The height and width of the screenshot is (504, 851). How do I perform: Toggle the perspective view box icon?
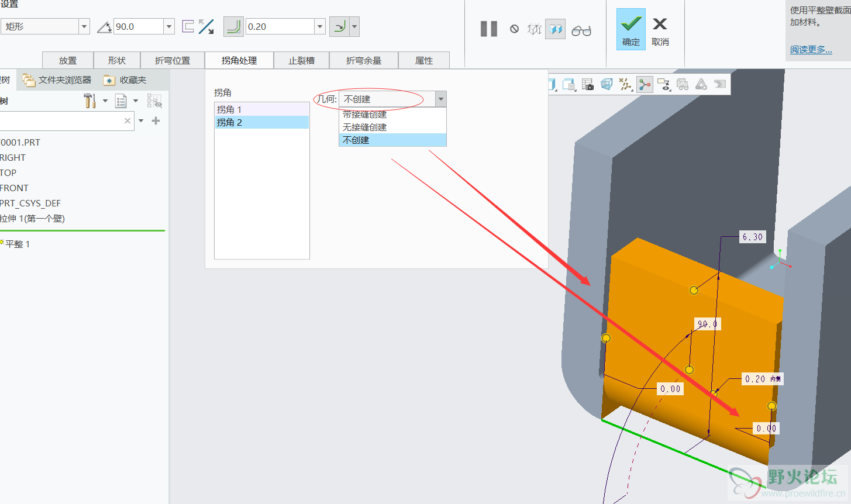[x=607, y=85]
